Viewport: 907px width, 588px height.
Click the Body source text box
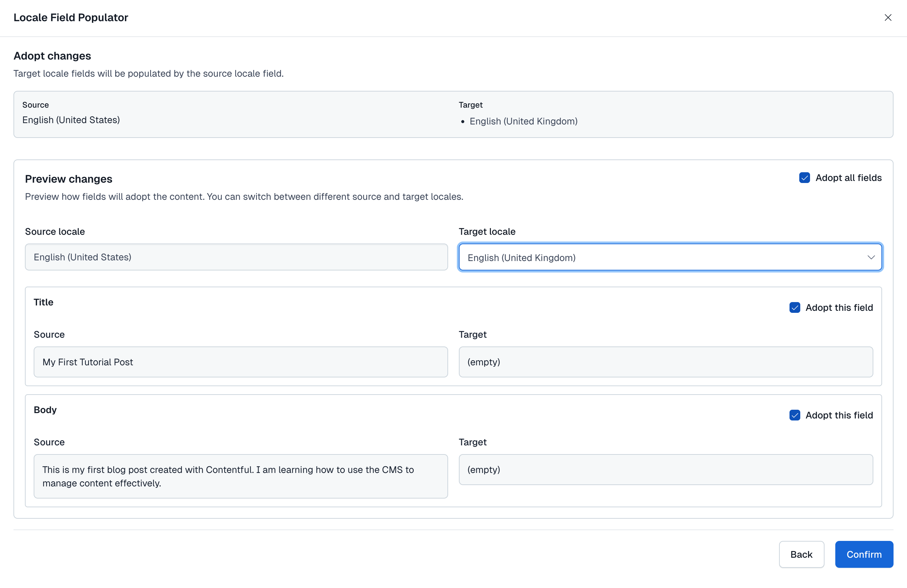240,476
